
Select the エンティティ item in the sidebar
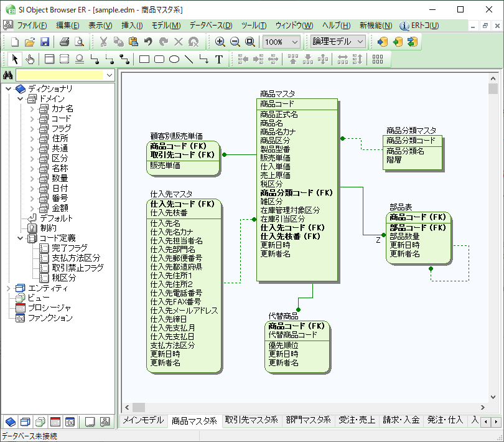pyautogui.click(x=47, y=288)
